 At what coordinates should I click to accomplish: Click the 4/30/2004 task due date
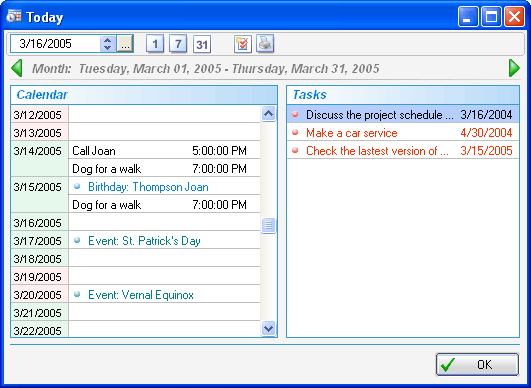tap(486, 133)
